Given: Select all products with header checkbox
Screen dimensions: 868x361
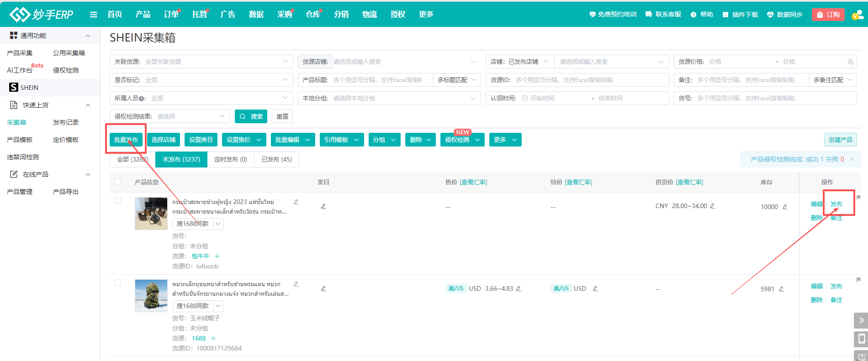Looking at the screenshot, I should [x=118, y=182].
